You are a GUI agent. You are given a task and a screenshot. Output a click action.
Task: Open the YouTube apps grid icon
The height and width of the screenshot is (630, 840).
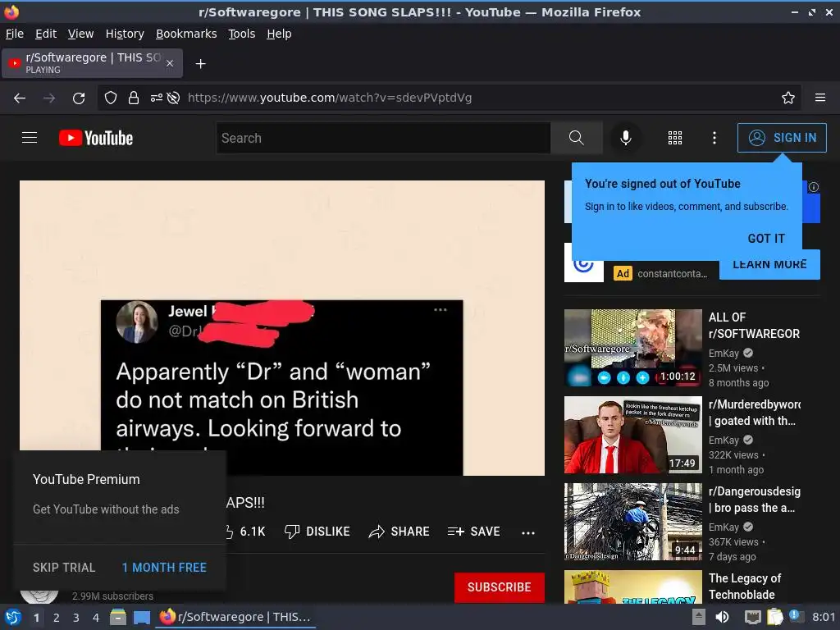pyautogui.click(x=675, y=138)
